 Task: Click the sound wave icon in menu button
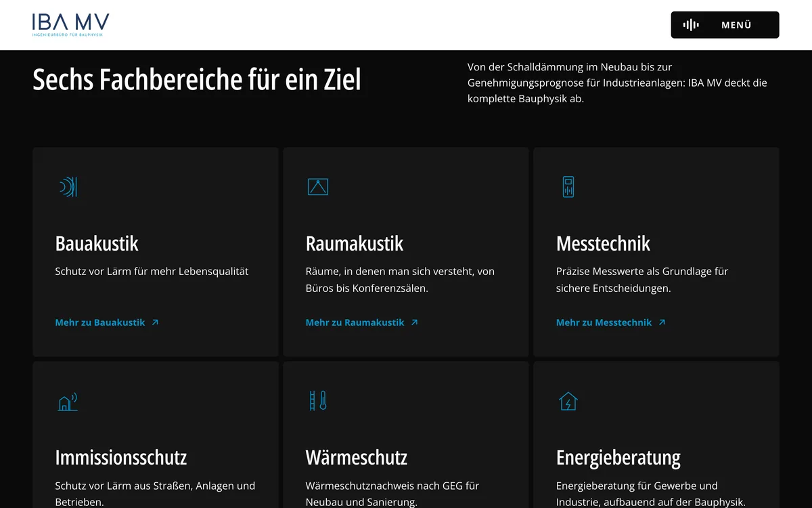point(691,25)
